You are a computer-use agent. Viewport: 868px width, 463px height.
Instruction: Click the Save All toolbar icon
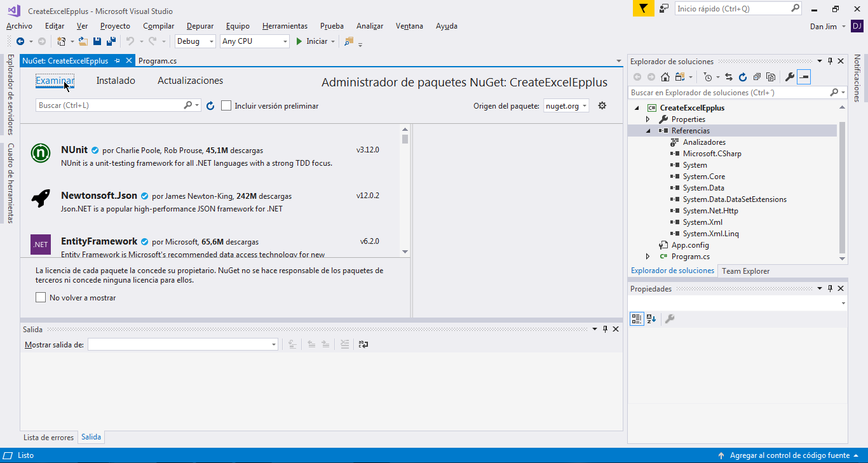click(111, 41)
